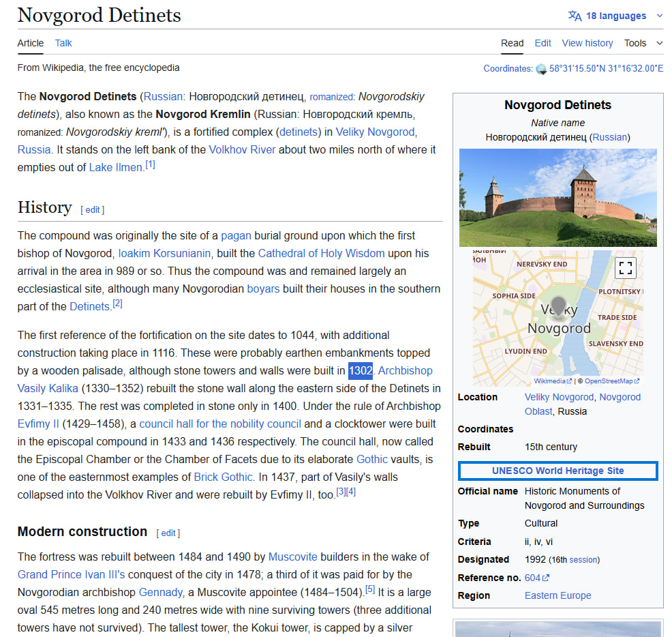Open the council hall for the nobility council link
Viewport: 672px width, 637px height.
tap(220, 424)
